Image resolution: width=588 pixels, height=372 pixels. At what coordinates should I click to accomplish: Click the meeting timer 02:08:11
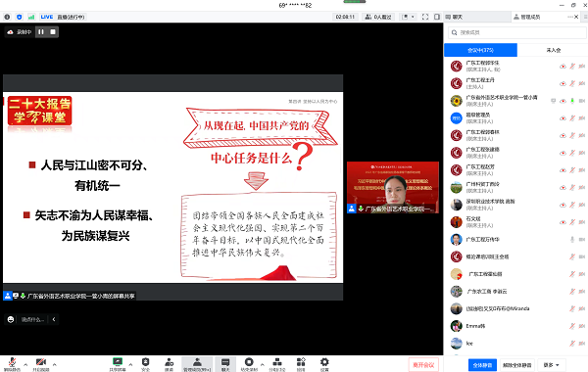point(345,17)
